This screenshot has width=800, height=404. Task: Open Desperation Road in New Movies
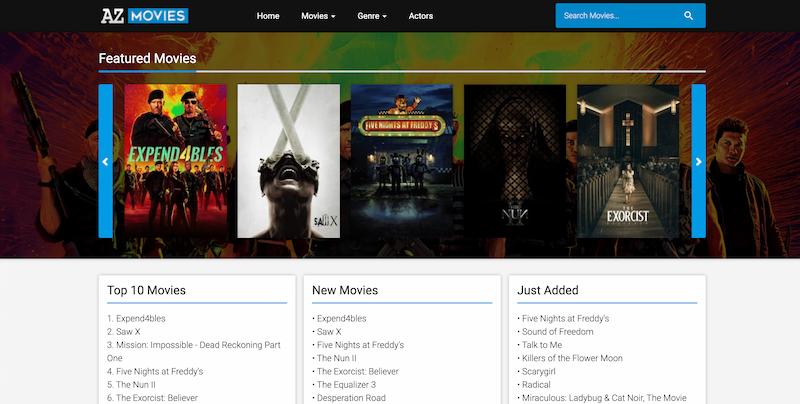[x=350, y=397]
